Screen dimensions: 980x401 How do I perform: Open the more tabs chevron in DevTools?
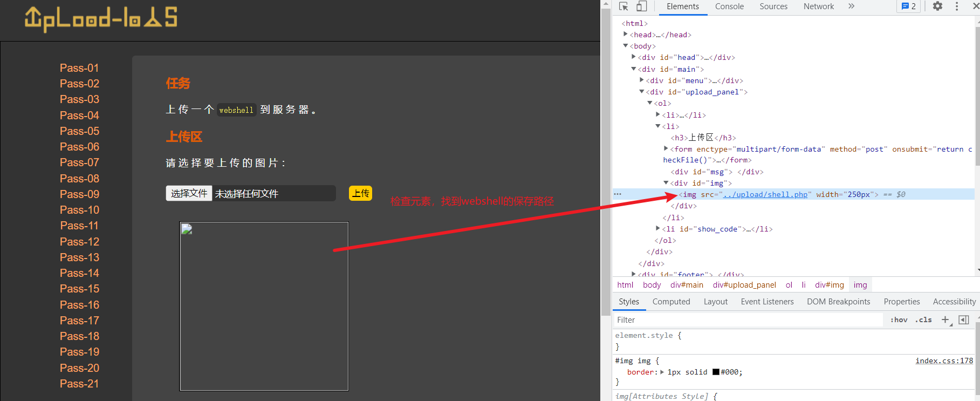(851, 6)
